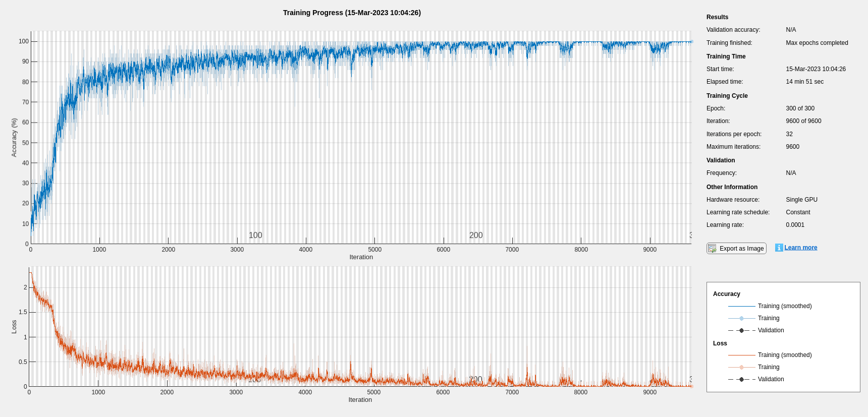Click the Other Information heading

click(732, 187)
